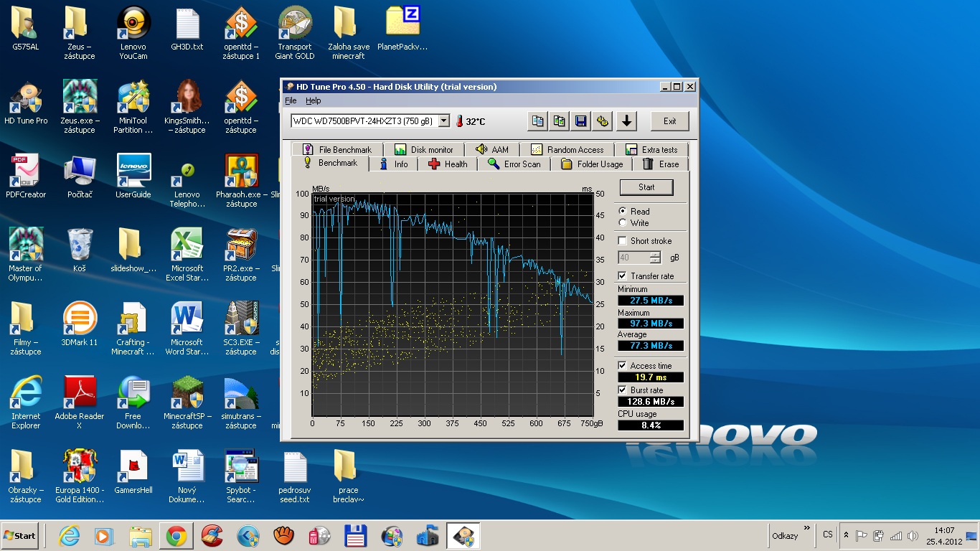
Task: Switch to the Health tab
Action: 448,164
